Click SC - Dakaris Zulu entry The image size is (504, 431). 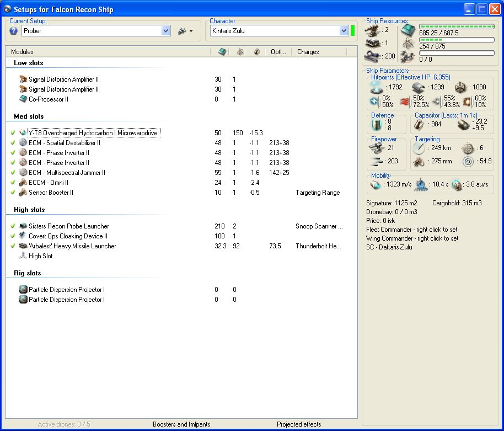tap(389, 247)
